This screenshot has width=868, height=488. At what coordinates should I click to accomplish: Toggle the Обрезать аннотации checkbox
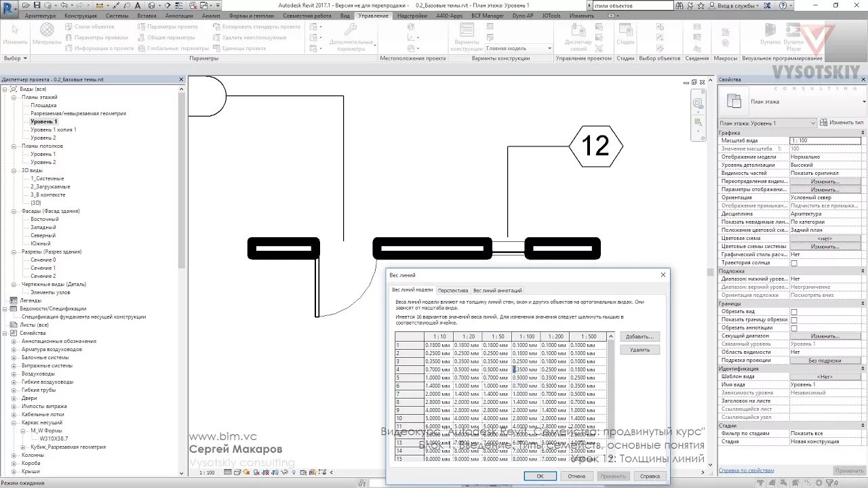pyautogui.click(x=794, y=327)
